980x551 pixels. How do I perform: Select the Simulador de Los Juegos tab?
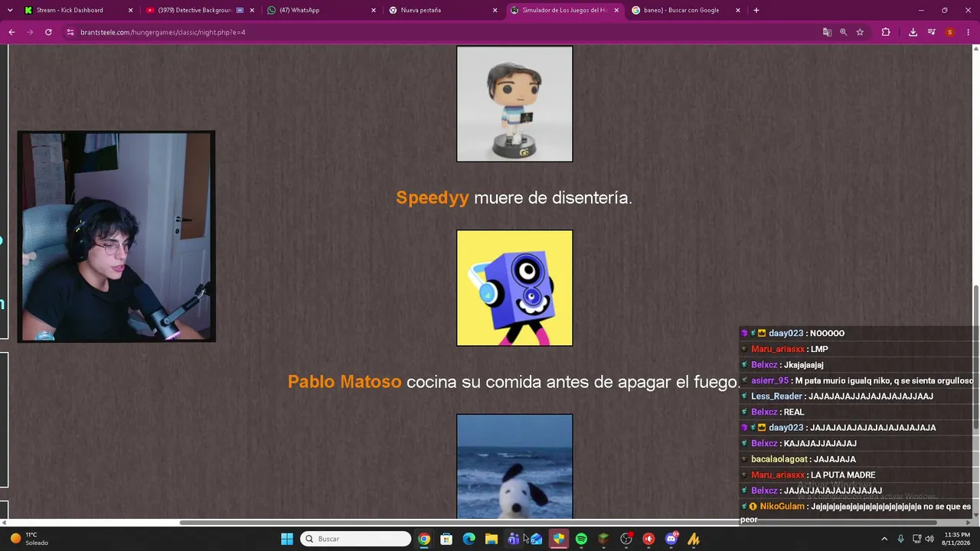tap(563, 10)
